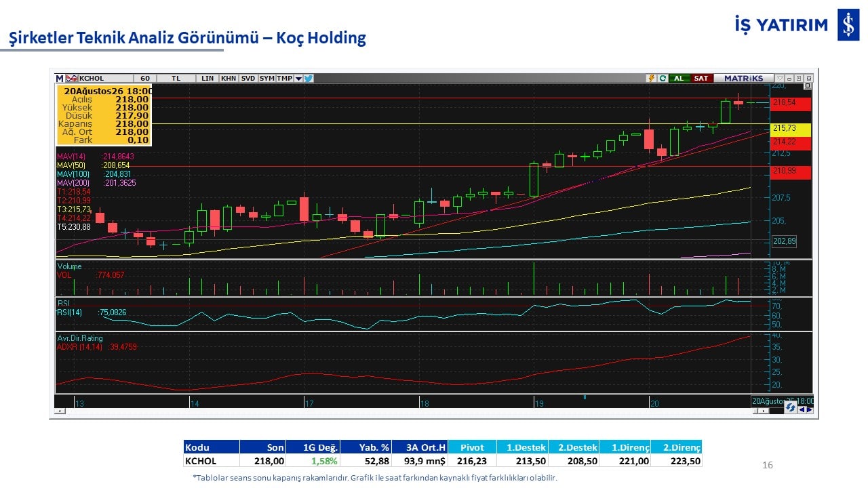This screenshot has width=868, height=488.
Task: Click the Açılış 218,00 row in info box
Action: tap(104, 100)
